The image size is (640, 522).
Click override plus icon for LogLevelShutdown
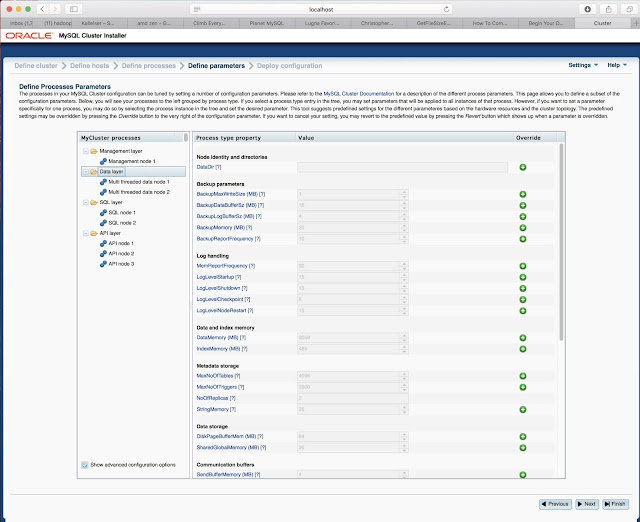[x=522, y=289]
